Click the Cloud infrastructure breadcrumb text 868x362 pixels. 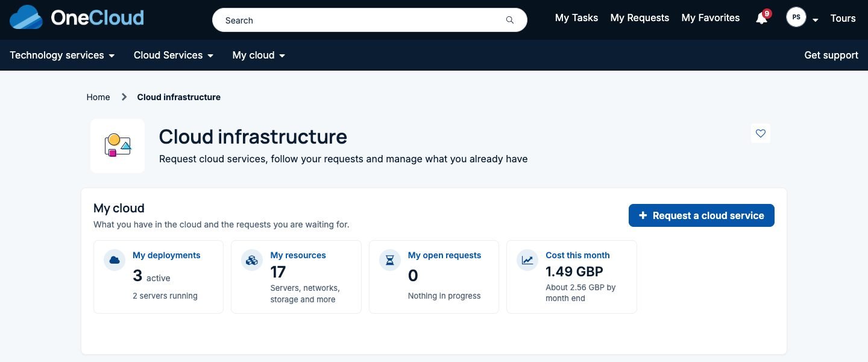[x=178, y=97]
